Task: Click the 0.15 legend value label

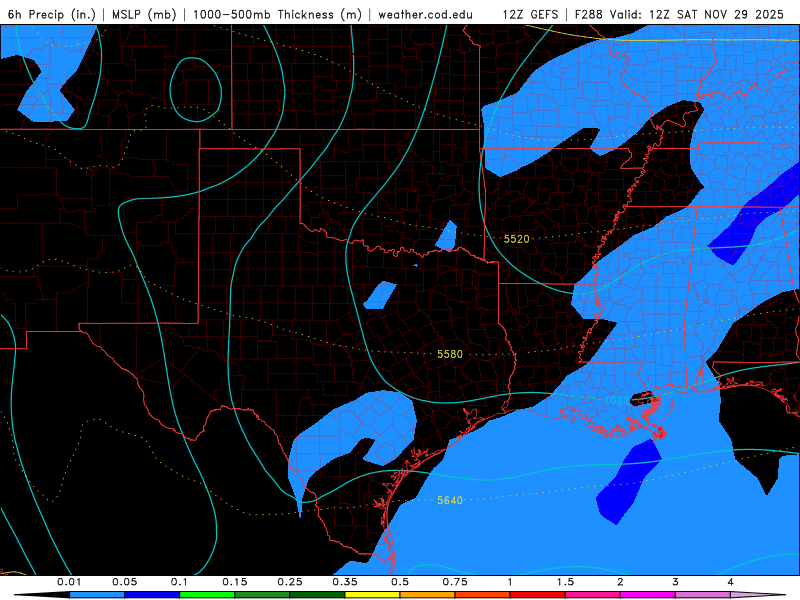Action: click(x=235, y=582)
